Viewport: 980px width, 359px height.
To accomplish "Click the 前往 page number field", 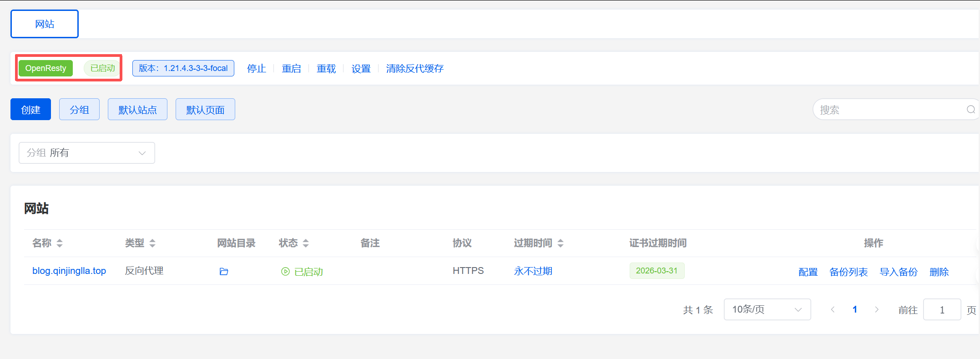I will [x=941, y=310].
